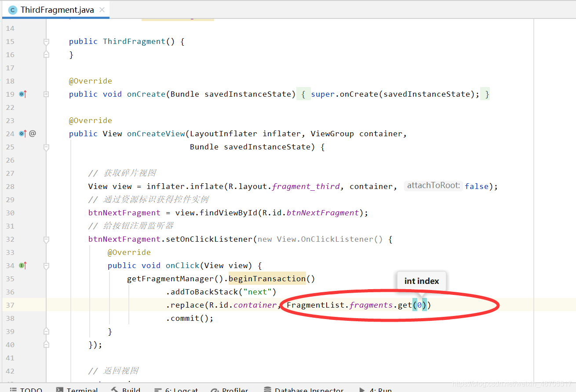Click the fold end marker on line 40
Screen dimensions: 576x392
point(46,345)
